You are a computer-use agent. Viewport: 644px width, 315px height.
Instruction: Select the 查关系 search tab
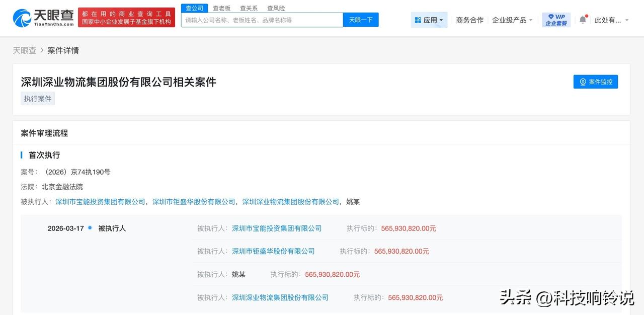(249, 8)
